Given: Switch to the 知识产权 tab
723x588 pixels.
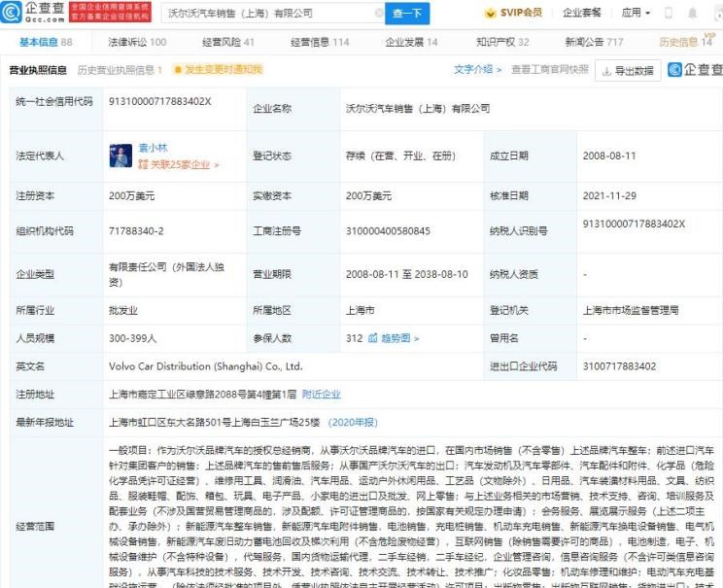Looking at the screenshot, I should pos(502,42).
